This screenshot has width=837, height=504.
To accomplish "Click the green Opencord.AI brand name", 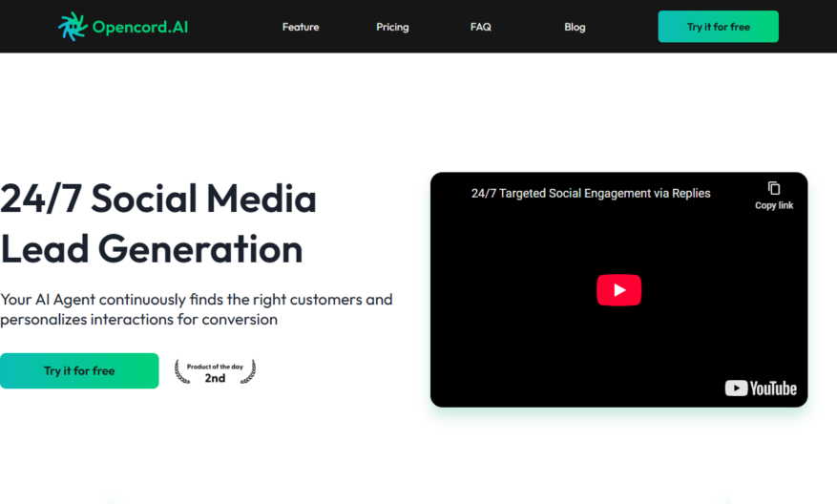I will (140, 27).
